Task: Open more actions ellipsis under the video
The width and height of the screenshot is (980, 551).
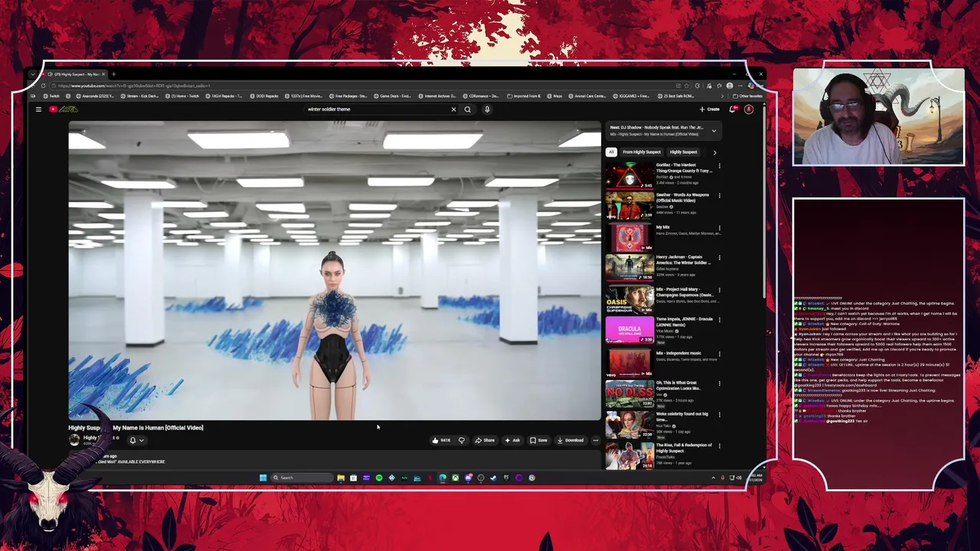Action: (x=596, y=440)
